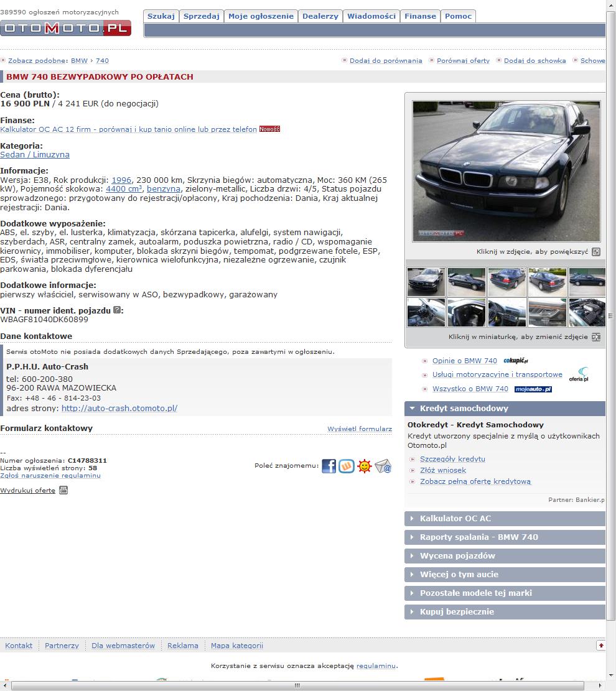This screenshot has width=616, height=691.
Task: Collapse the Kredyt samochodowy panel
Action: coord(505,409)
